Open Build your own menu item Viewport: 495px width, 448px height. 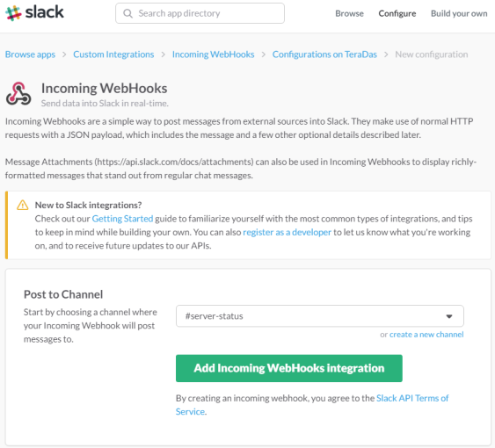tap(459, 13)
